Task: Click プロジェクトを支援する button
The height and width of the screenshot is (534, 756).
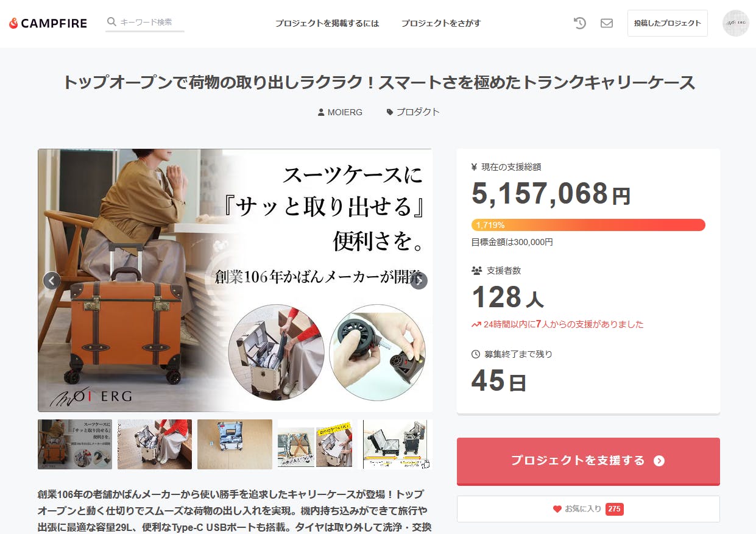Action: tap(588, 461)
